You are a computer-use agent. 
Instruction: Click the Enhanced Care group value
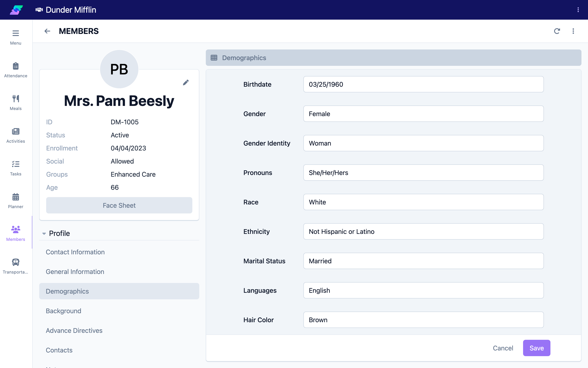[133, 174]
